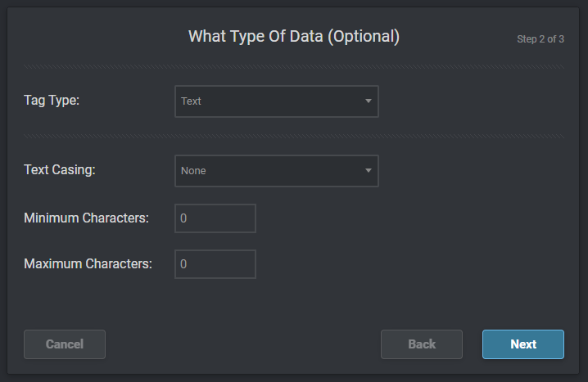The width and height of the screenshot is (588, 382).
Task: Click the Text Casing label
Action: point(60,169)
